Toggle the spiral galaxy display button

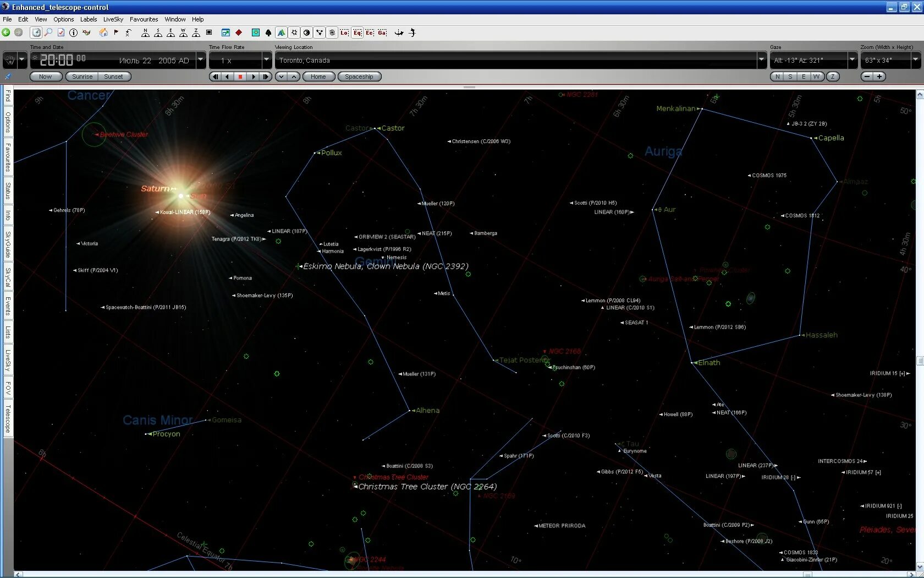(332, 32)
